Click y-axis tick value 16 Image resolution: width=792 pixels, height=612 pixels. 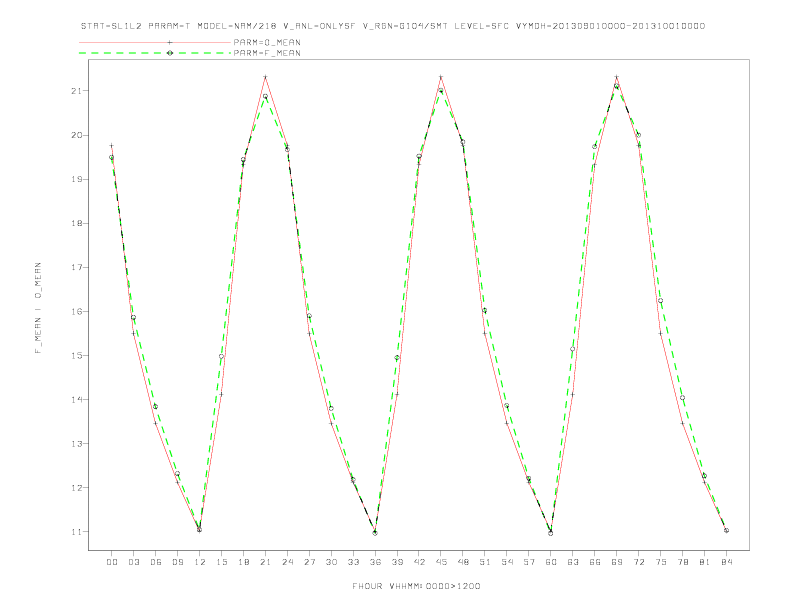point(77,312)
